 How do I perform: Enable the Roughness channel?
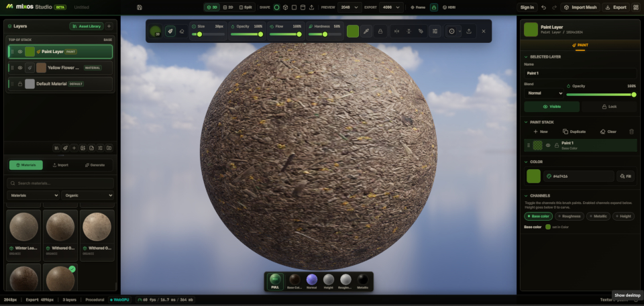[x=569, y=216]
